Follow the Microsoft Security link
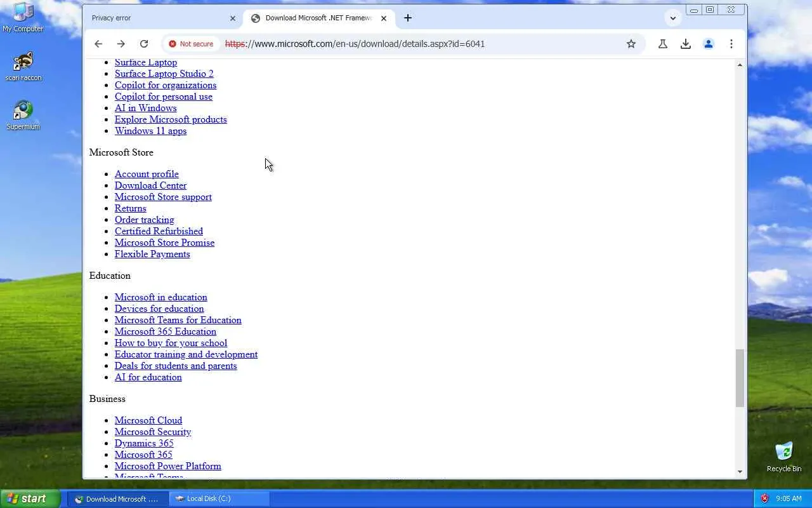This screenshot has width=812, height=508. click(x=153, y=432)
